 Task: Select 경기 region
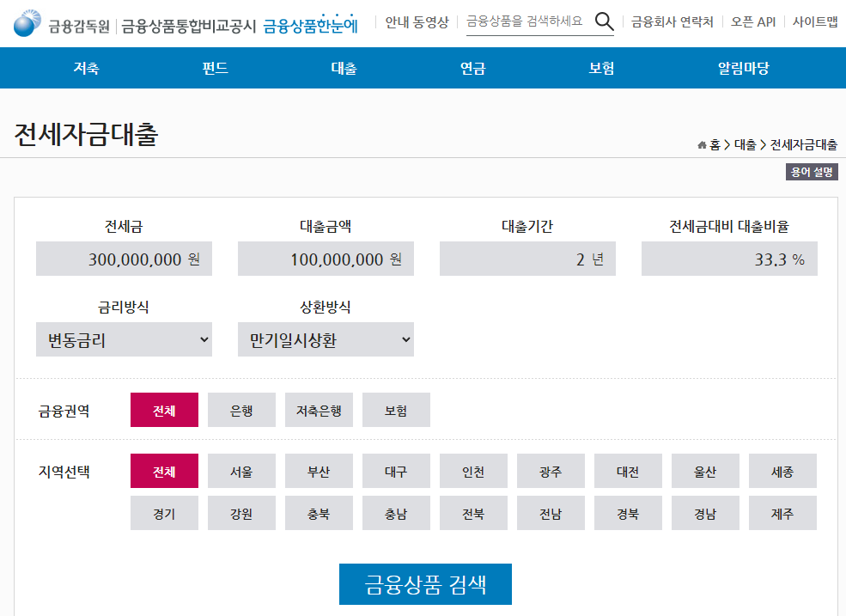tap(165, 513)
